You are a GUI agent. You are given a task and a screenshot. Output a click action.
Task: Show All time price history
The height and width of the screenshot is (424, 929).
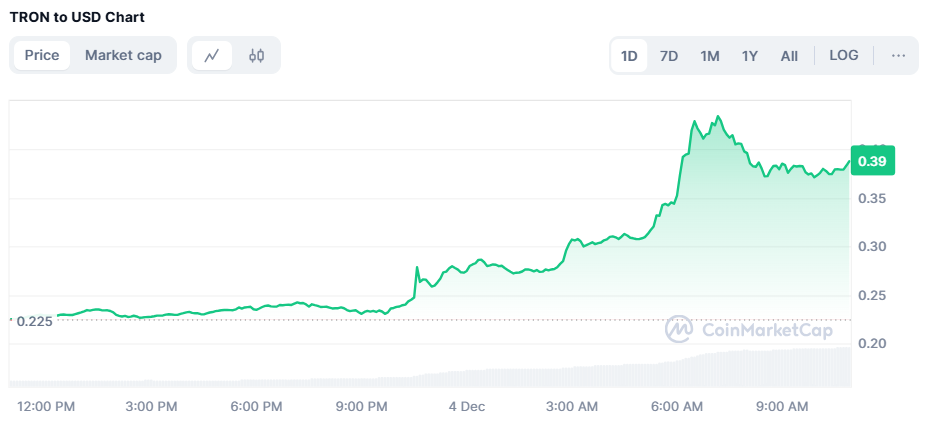coord(789,56)
